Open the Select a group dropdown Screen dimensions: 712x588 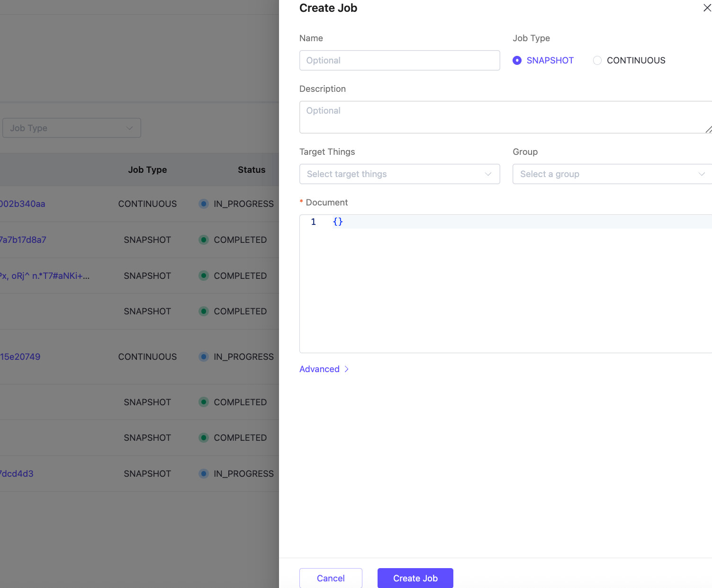pos(612,174)
